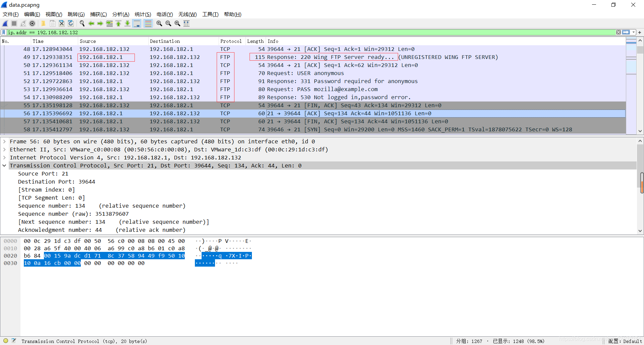Select packet 58 SYN row

tap(313, 129)
